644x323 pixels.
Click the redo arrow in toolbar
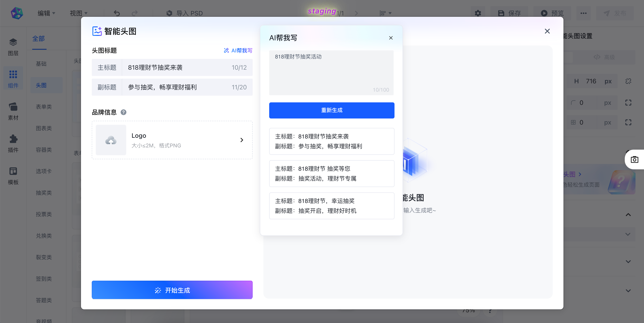pos(135,13)
